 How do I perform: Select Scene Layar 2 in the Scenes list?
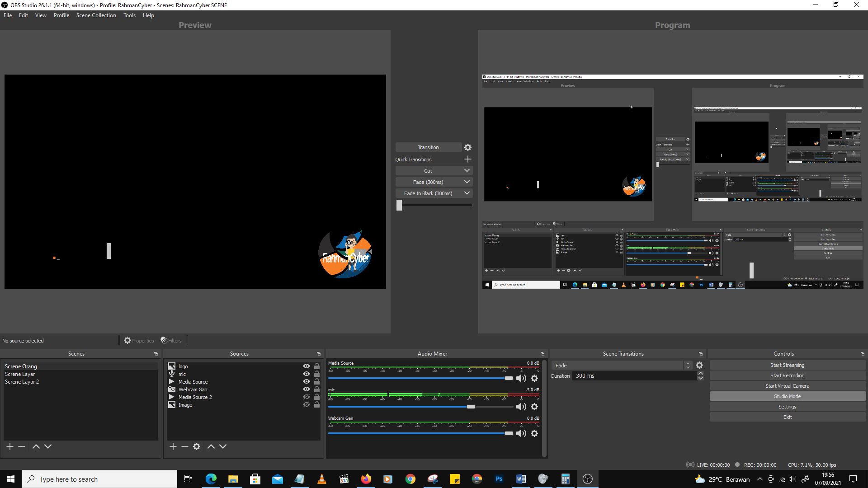(x=22, y=382)
